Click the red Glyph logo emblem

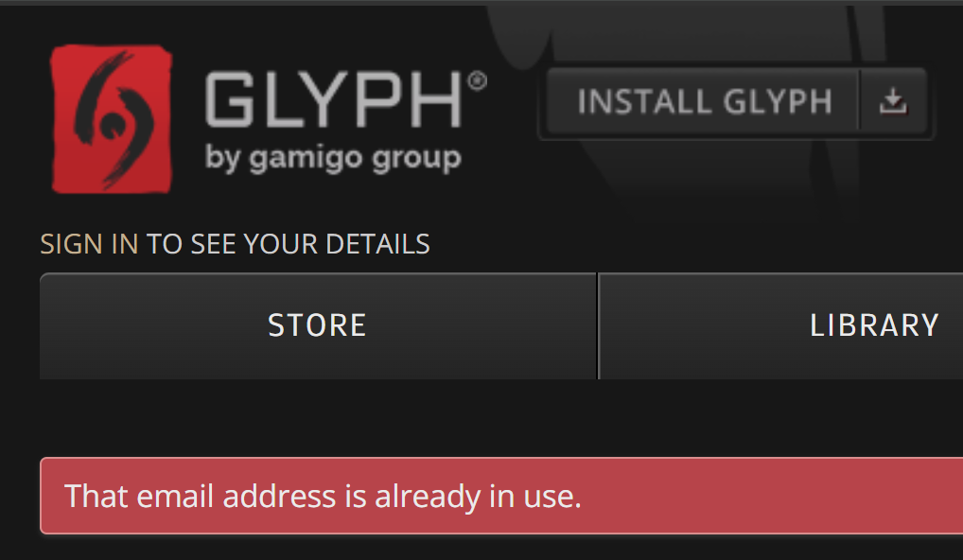pyautogui.click(x=112, y=119)
